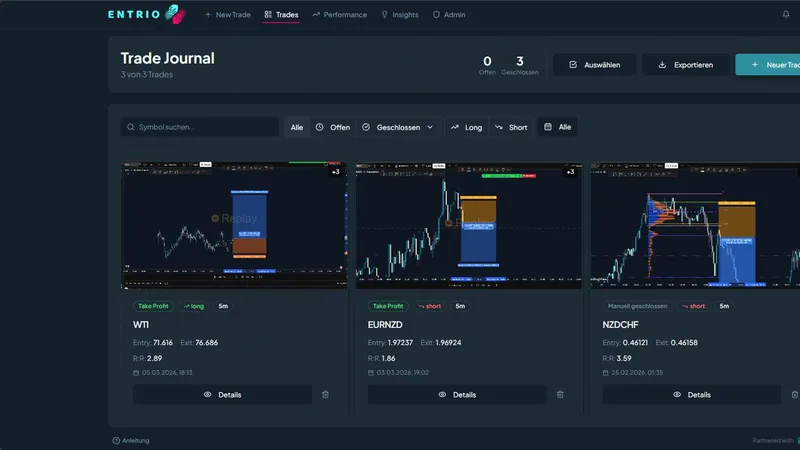Switch to the Trades tab
Viewport: 800px width, 450px height.
(281, 15)
